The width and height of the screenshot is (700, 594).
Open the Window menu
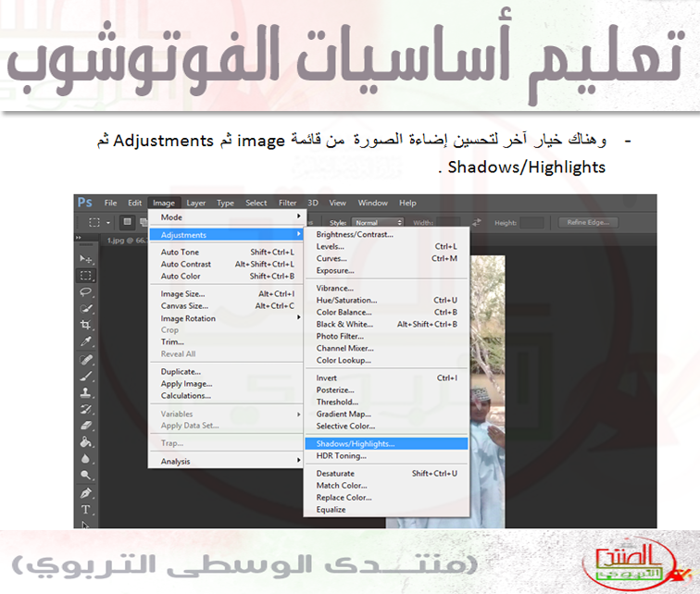click(373, 203)
